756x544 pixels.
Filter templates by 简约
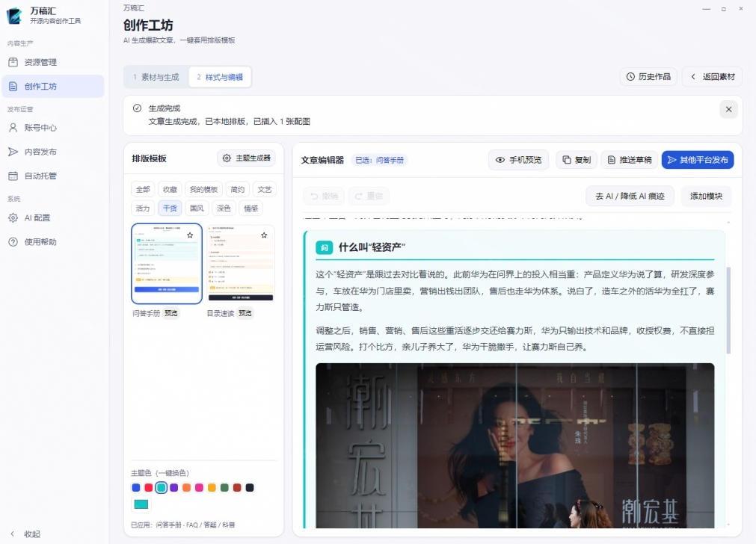click(x=237, y=189)
